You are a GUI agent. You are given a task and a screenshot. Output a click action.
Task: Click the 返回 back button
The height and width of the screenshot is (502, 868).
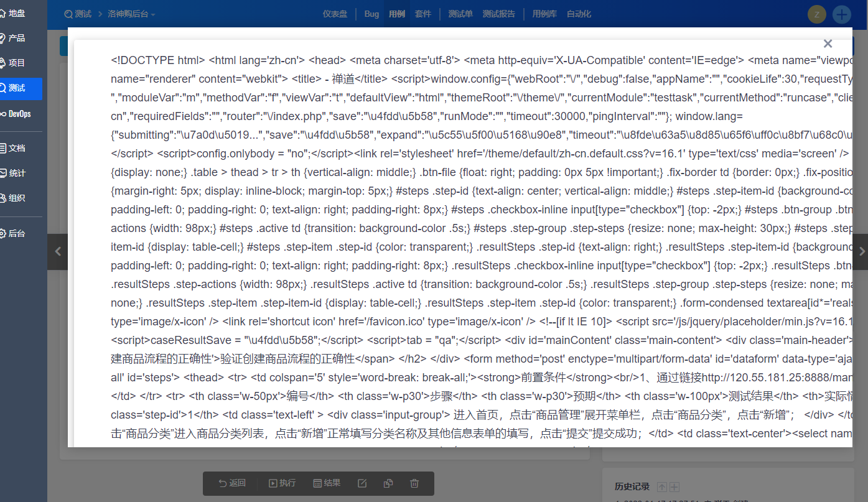(232, 483)
